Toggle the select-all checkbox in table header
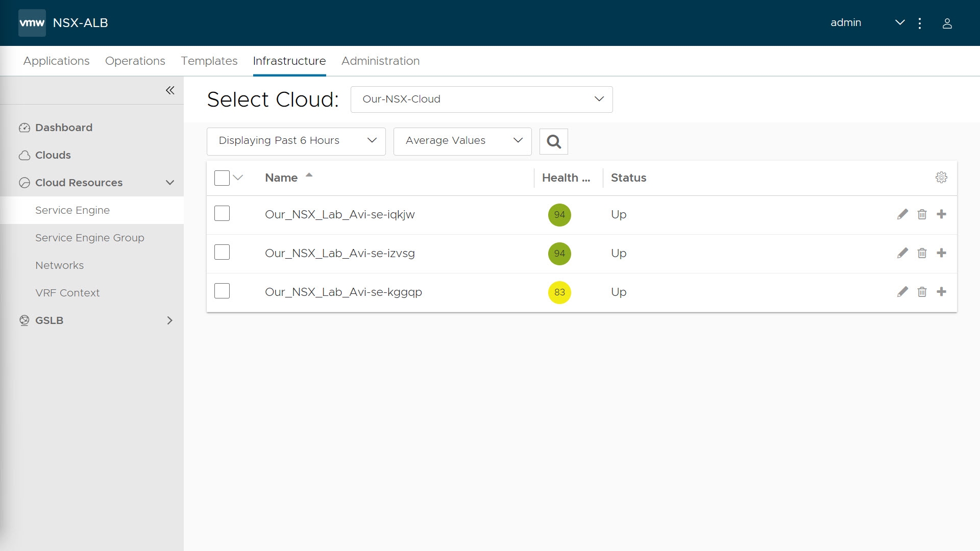980x551 pixels. (222, 178)
